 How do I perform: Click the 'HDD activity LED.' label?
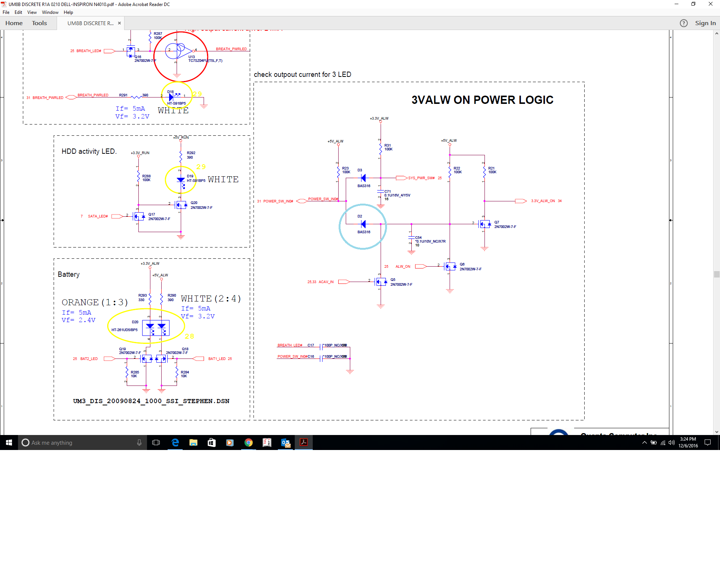tap(89, 151)
